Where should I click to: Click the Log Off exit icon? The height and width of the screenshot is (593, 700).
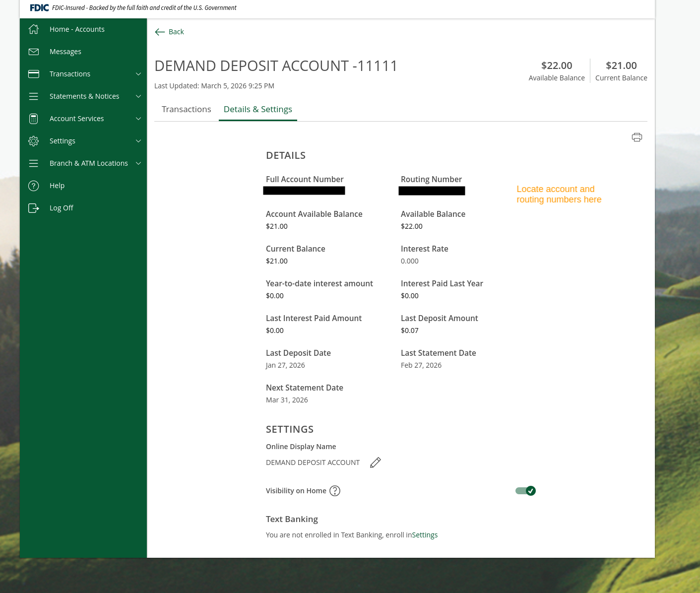pos(34,208)
